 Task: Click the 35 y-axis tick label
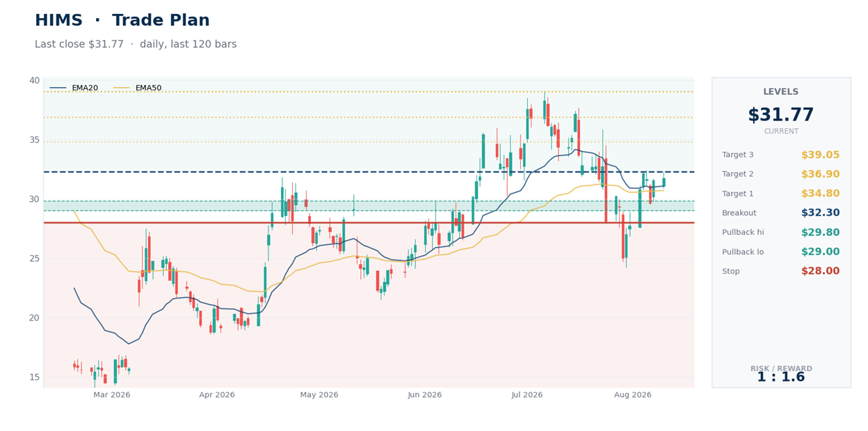(x=34, y=140)
